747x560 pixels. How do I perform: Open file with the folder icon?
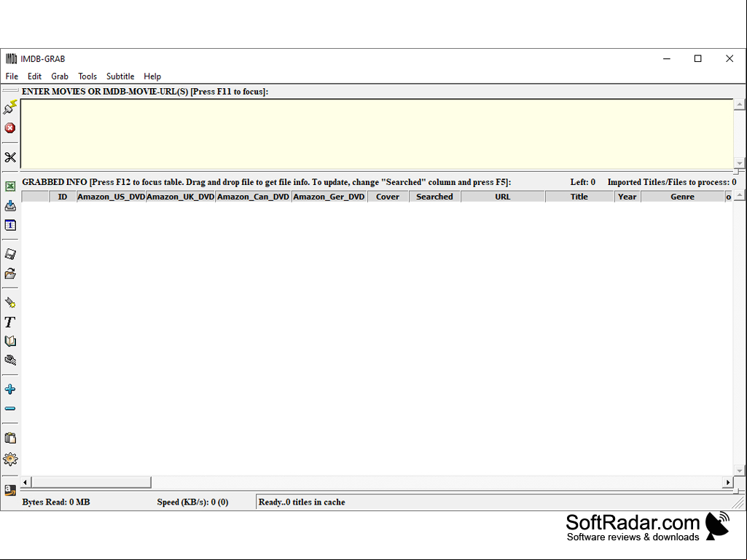(x=10, y=273)
